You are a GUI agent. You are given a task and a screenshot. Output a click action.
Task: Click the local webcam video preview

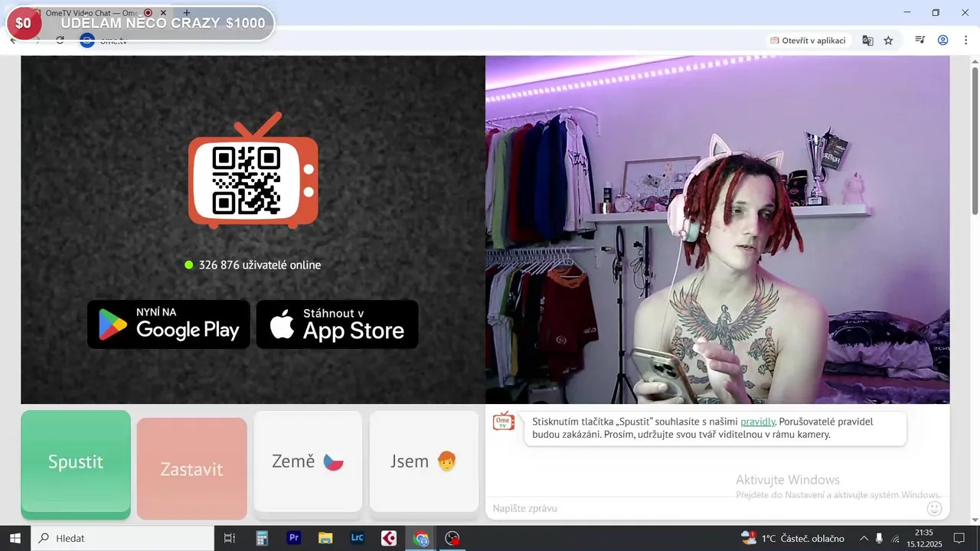coord(717,230)
